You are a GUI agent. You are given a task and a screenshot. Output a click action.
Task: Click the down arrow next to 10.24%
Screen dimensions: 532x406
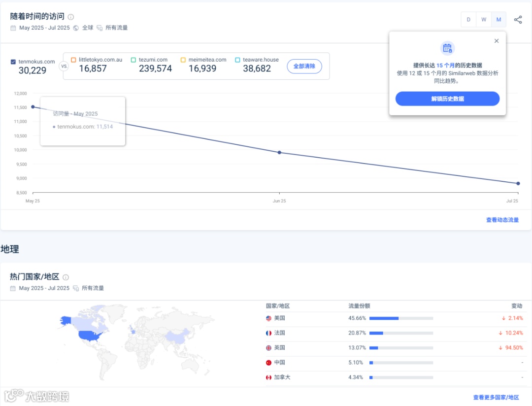500,333
